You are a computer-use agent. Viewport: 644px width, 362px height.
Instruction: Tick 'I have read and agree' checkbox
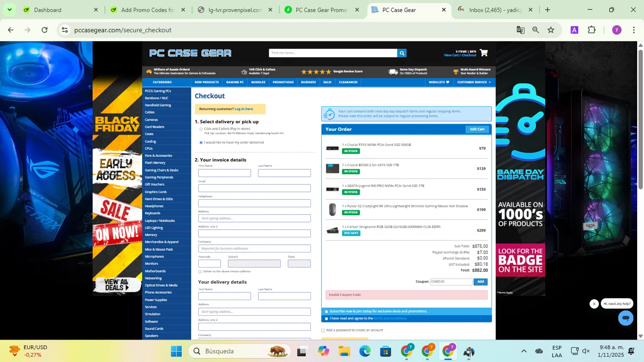(x=326, y=319)
